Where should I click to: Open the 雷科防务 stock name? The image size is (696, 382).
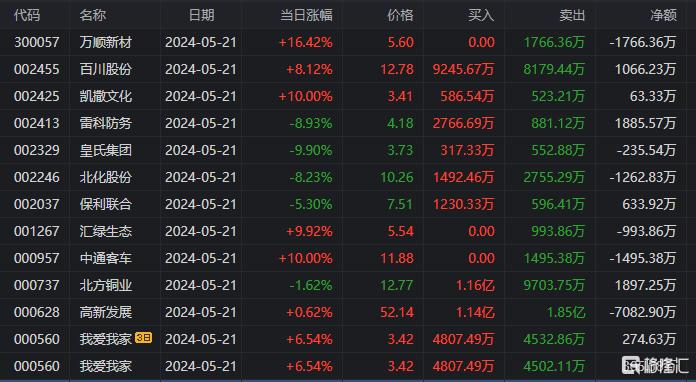106,123
